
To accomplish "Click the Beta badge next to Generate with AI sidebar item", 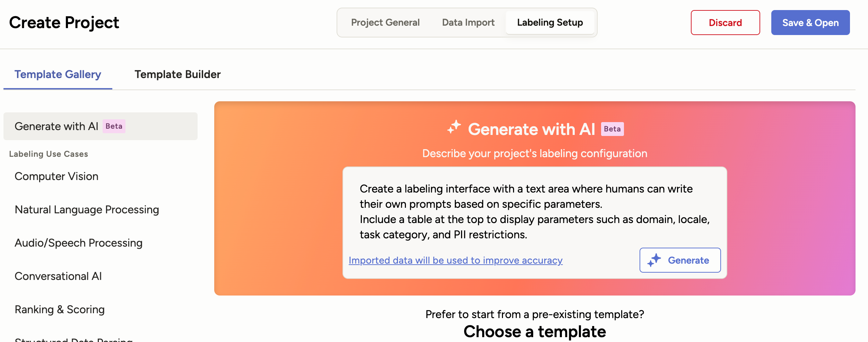I will pyautogui.click(x=114, y=126).
